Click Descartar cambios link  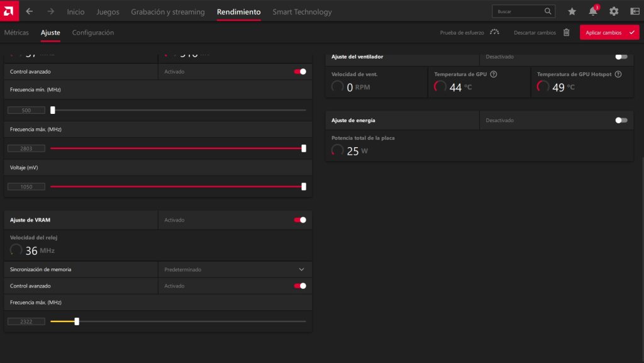535,33
